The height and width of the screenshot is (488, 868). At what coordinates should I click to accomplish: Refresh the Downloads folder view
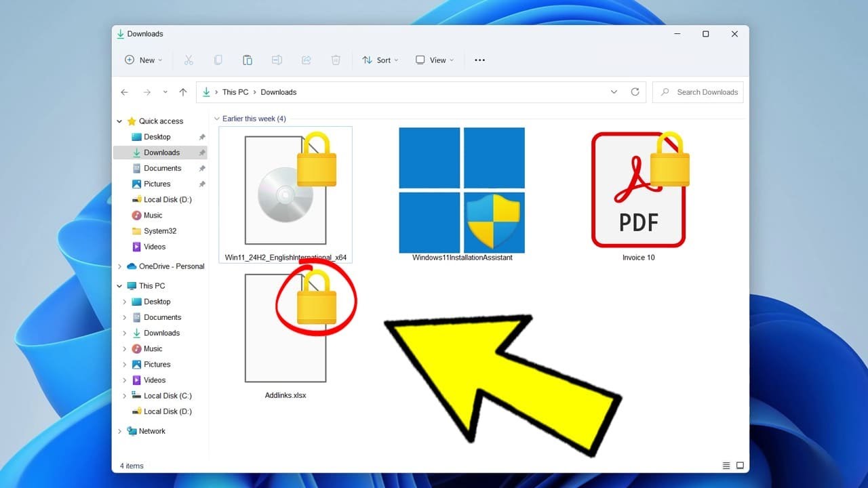click(635, 92)
